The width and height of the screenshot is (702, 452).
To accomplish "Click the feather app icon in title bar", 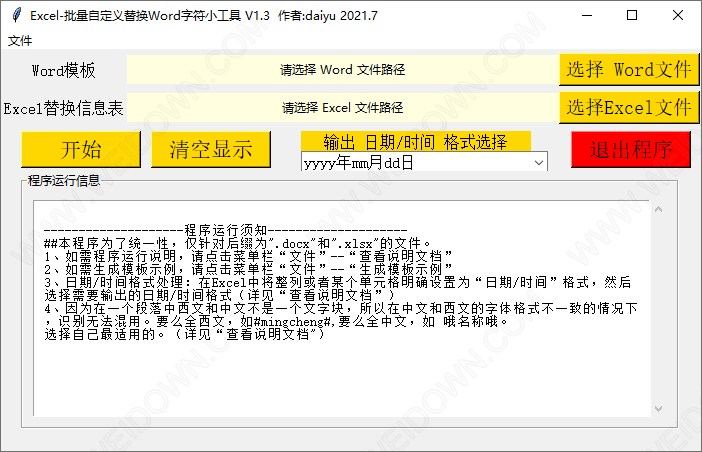I will [x=15, y=15].
